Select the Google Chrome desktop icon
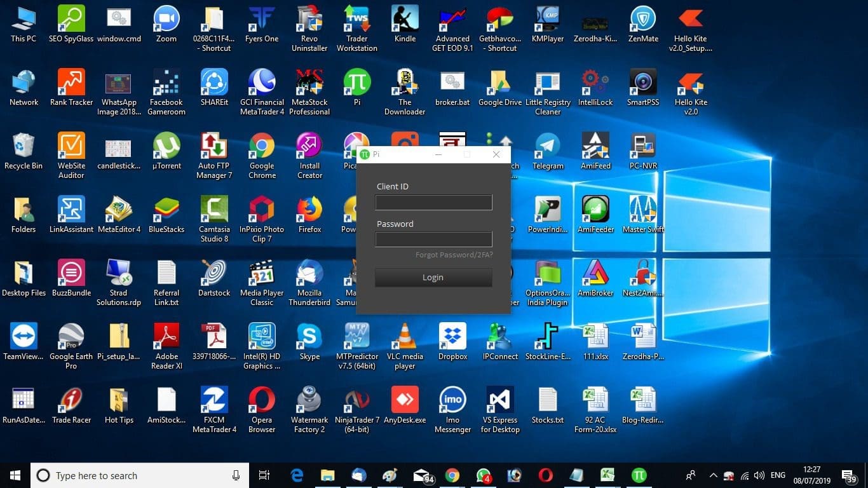Screen dimensions: 868x488 262,156
